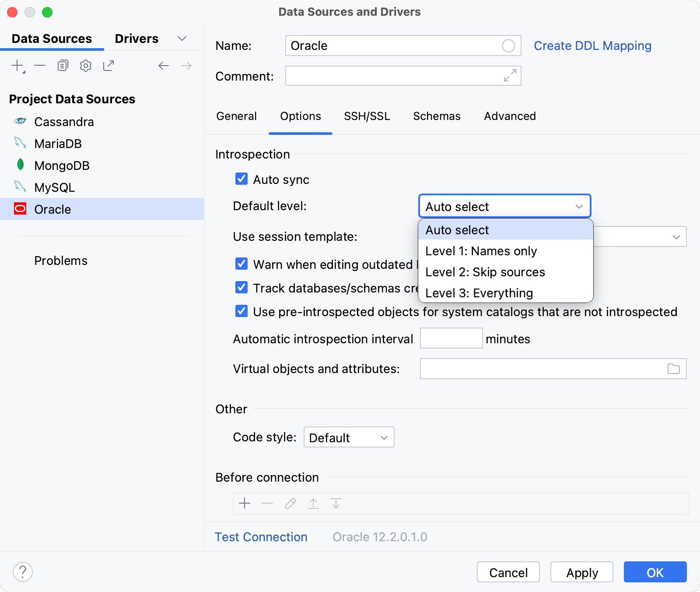Disable Use pre-introspected objects checkbox
Image resolution: width=700 pixels, height=592 pixels.
pos(241,311)
